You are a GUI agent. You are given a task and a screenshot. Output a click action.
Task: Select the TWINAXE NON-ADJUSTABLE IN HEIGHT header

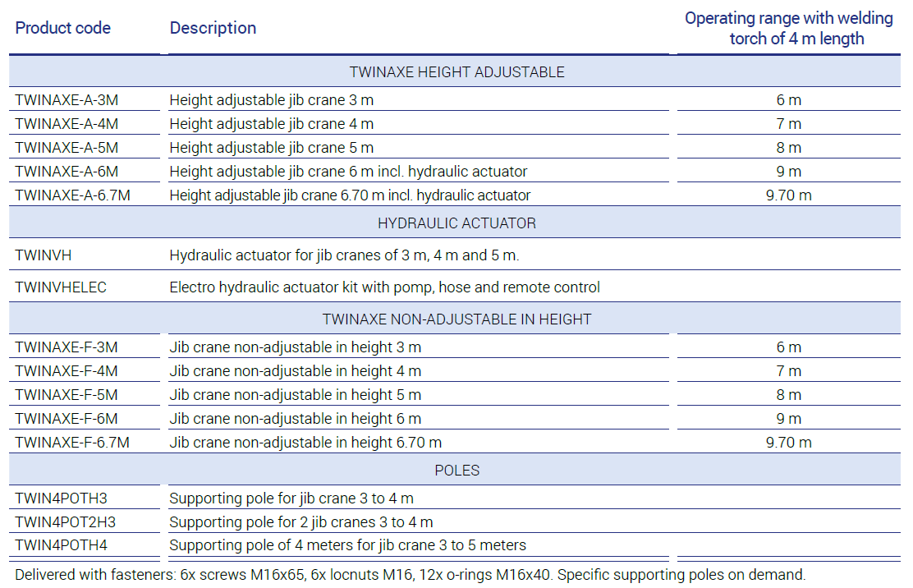[x=456, y=319]
